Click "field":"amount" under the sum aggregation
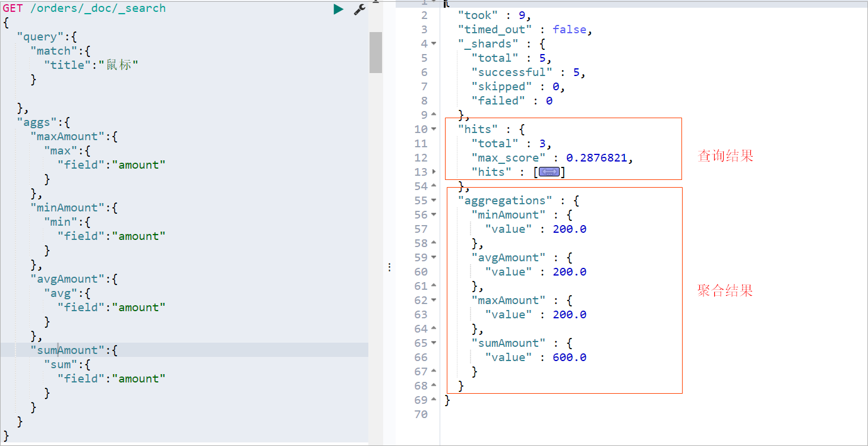 (112, 379)
